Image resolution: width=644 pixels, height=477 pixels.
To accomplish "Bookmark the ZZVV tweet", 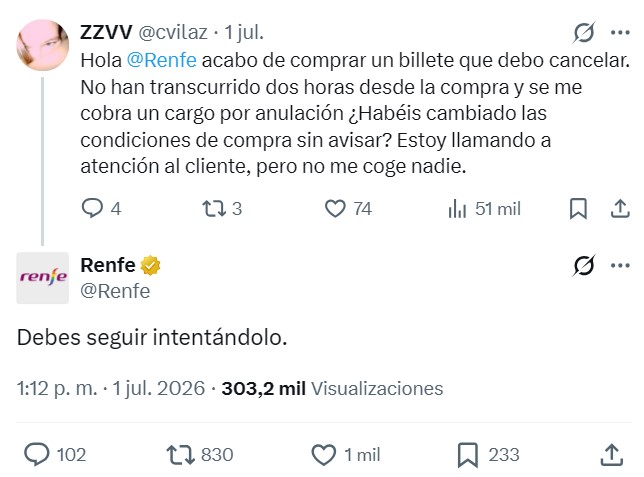I will [x=578, y=209].
